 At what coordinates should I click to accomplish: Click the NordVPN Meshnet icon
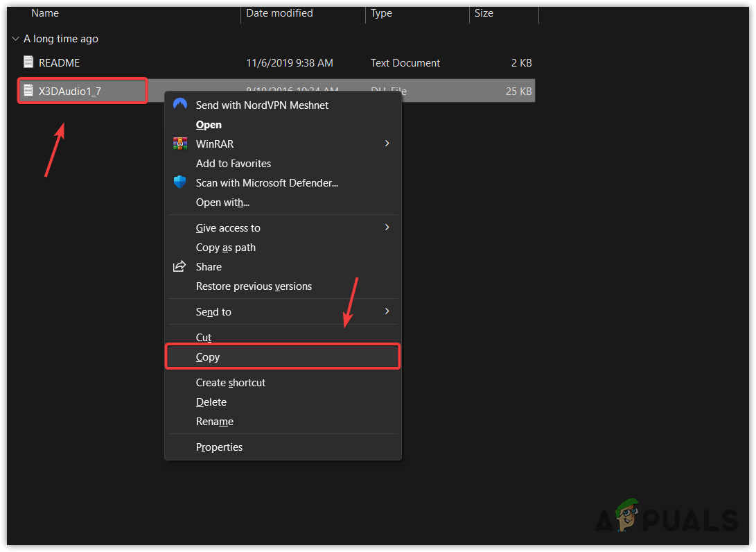click(180, 105)
